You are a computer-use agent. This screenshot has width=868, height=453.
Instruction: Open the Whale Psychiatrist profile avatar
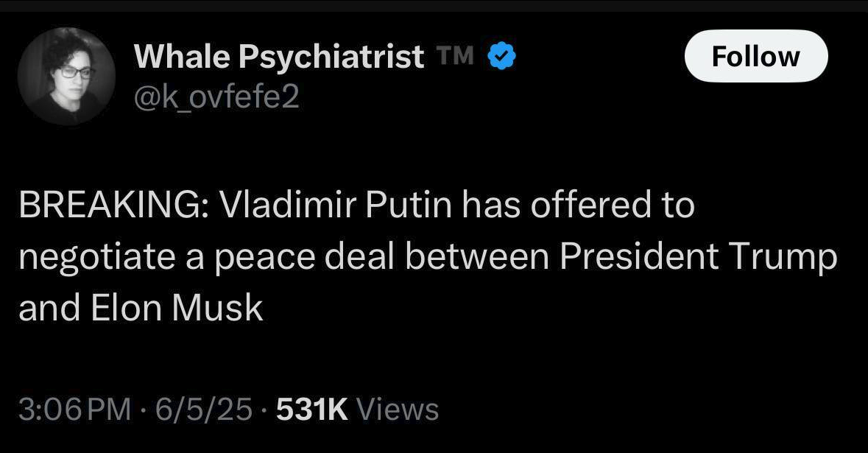(66, 77)
